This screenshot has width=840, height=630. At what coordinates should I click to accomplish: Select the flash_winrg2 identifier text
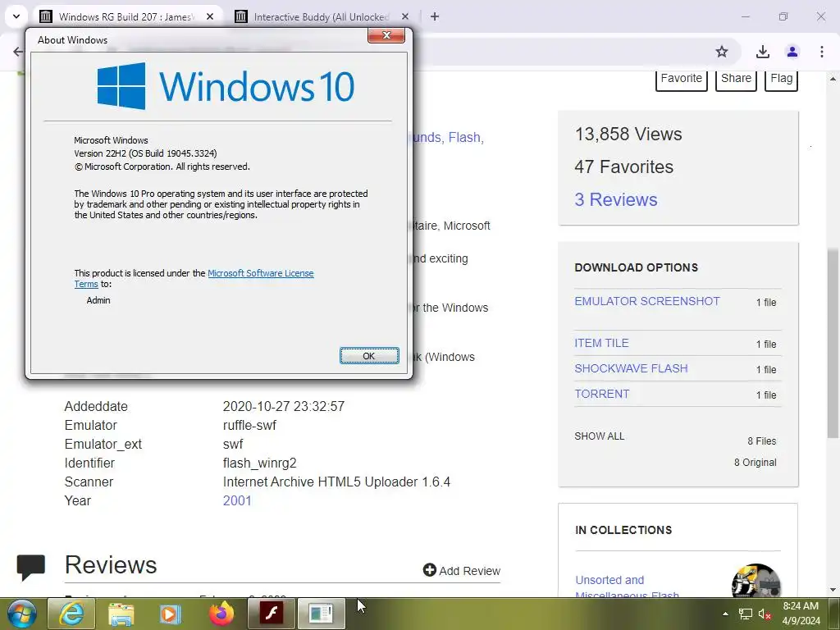(260, 463)
